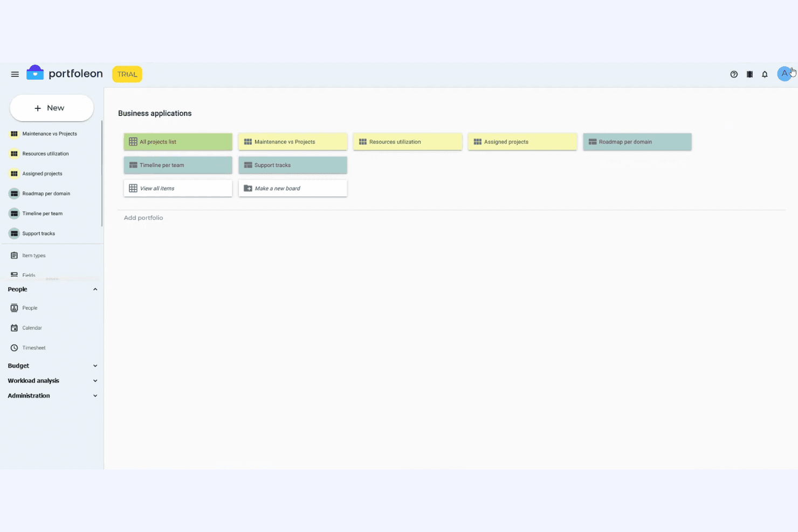Click the Make a new board card
The image size is (798, 532).
293,188
